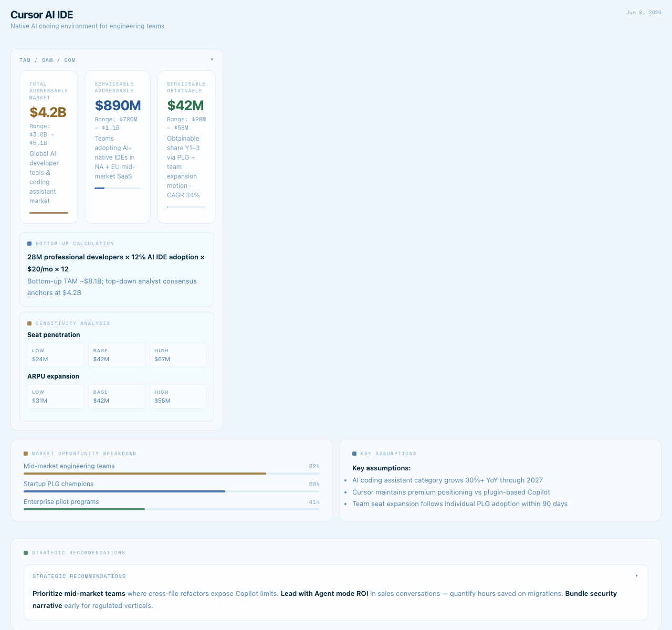This screenshot has height=630, width=672.
Task: Click the '28M professional developers' formula text
Action: pyautogui.click(x=116, y=263)
